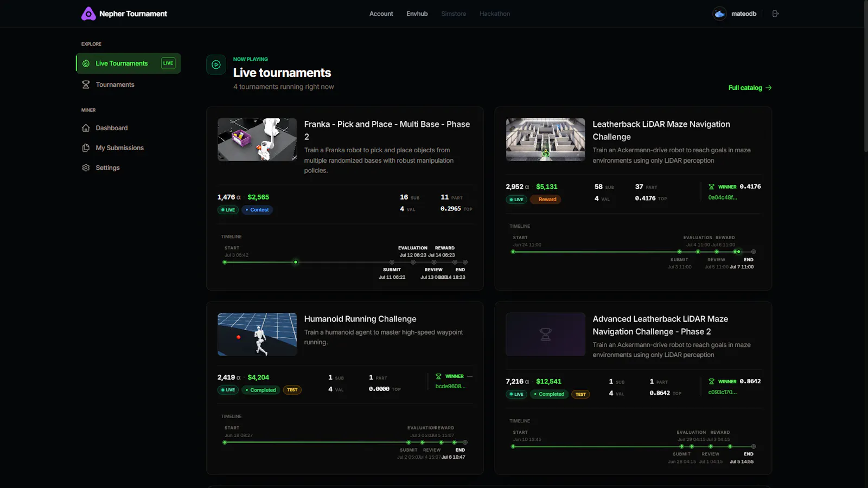
Task: Click the $2,565 reward on Franka card
Action: (x=258, y=197)
